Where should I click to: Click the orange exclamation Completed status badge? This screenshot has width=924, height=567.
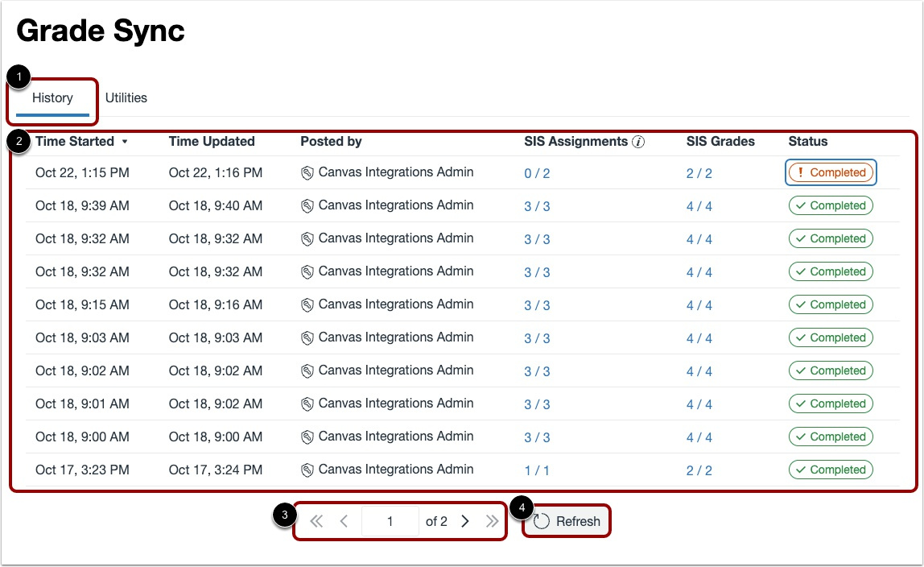coord(831,172)
